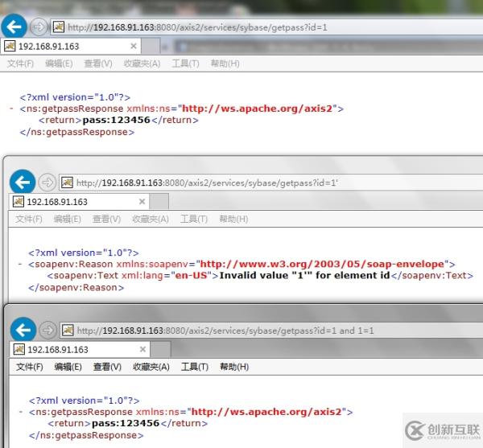Click page icon in middle address bar
Viewport: 483px width, 448px height.
pos(67,183)
